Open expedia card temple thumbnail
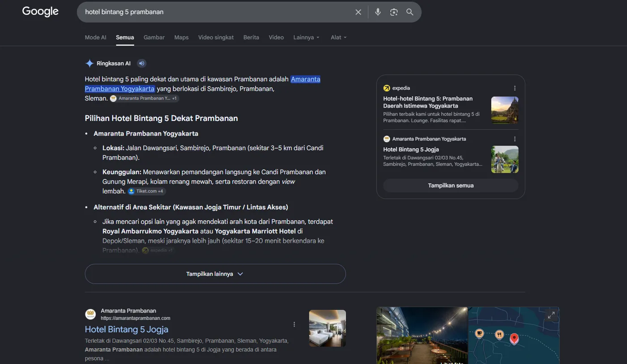The height and width of the screenshot is (364, 627). [505, 110]
